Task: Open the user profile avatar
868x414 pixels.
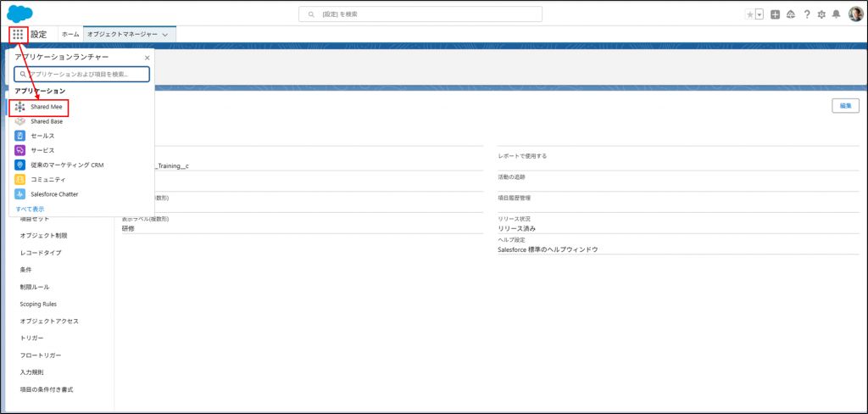Action: [x=855, y=14]
